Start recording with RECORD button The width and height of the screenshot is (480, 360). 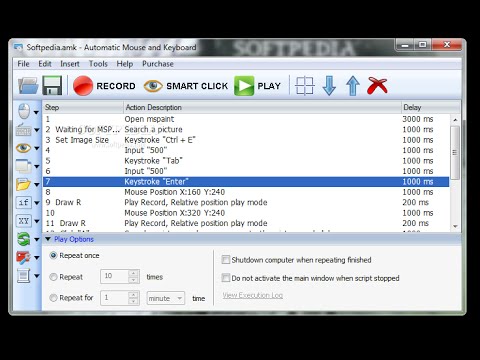[104, 86]
